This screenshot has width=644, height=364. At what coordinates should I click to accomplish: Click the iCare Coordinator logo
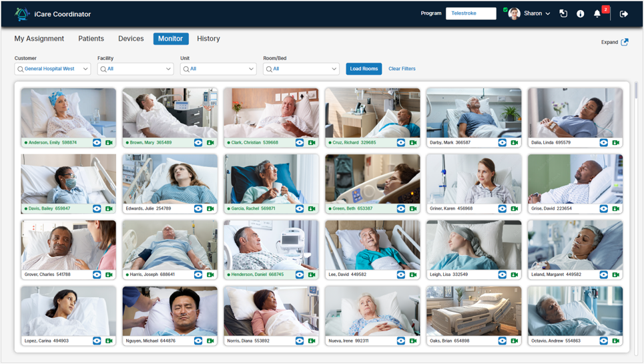click(x=22, y=14)
